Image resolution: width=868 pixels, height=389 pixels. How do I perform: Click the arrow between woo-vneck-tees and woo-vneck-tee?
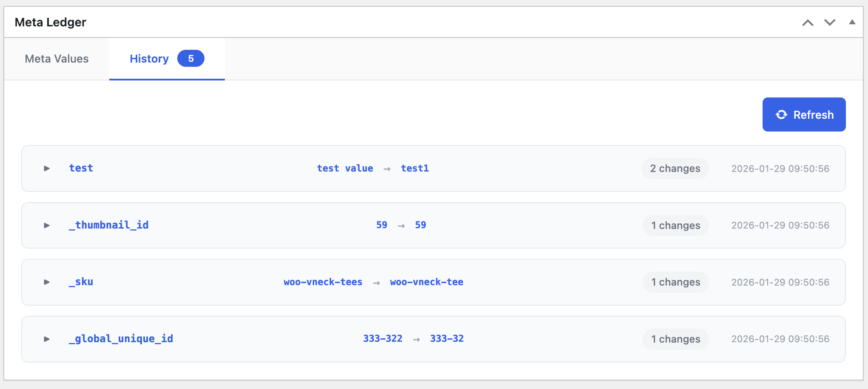(x=376, y=282)
